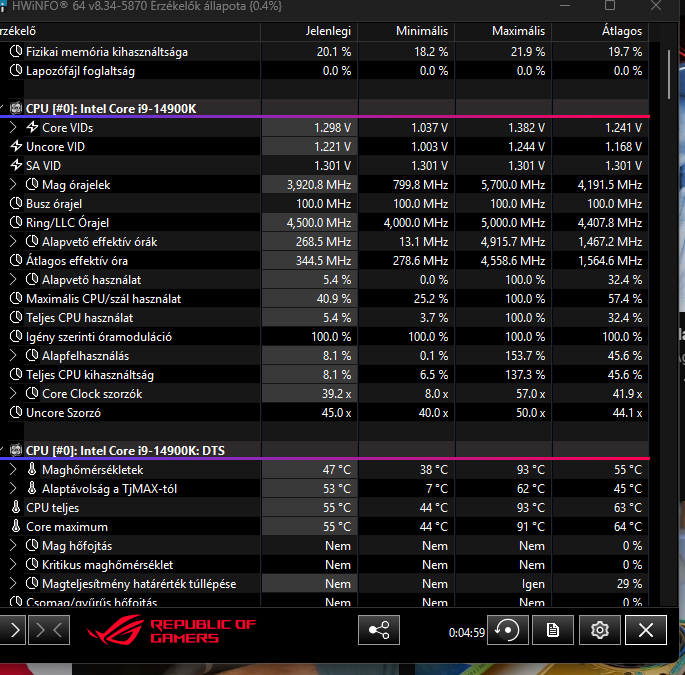This screenshot has height=675, width=685.
Task: Reset the sensor min/max clock button
Action: pyautogui.click(x=509, y=630)
